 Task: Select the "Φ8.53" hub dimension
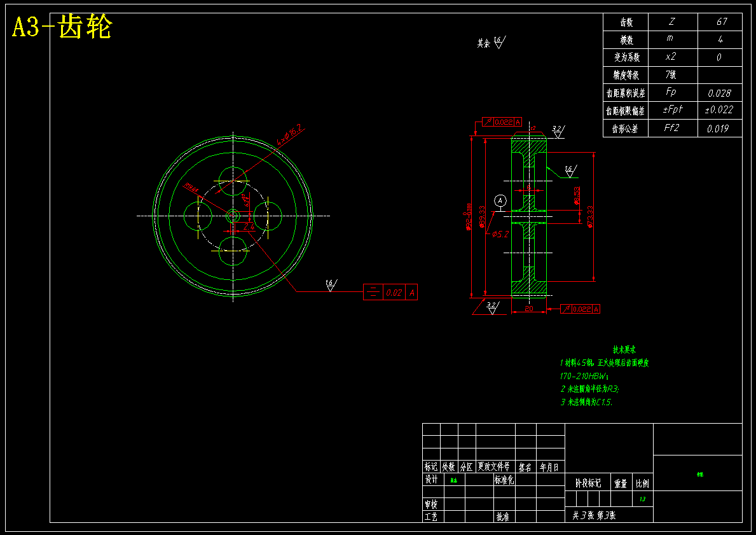pyautogui.click(x=577, y=196)
